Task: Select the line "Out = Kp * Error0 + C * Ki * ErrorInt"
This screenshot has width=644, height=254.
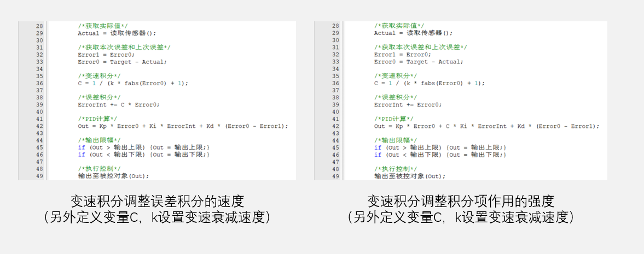Action: (486, 126)
